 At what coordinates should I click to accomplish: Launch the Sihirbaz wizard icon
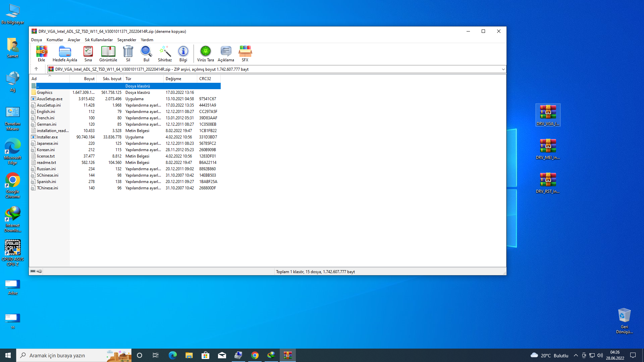165,54
